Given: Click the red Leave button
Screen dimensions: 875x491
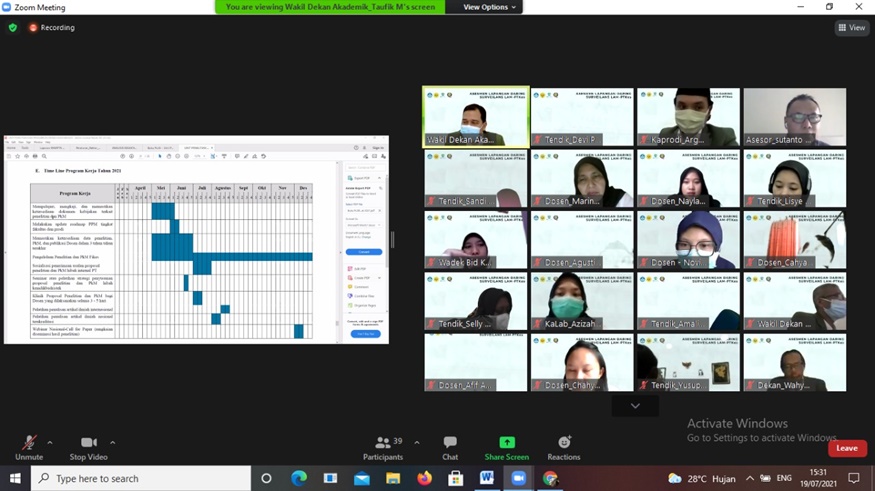Looking at the screenshot, I should click(x=846, y=448).
